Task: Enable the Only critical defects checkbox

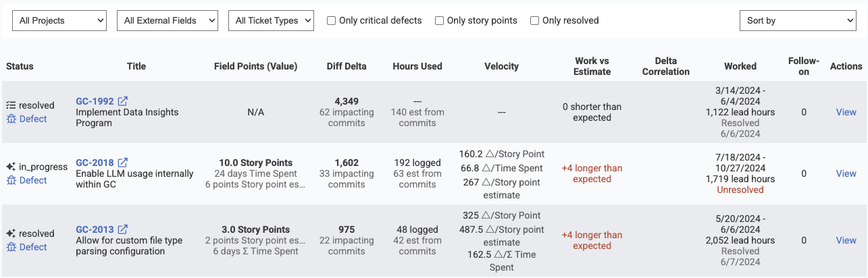Action: tap(332, 21)
